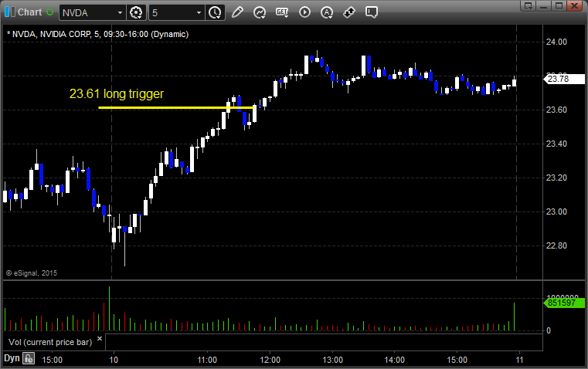Open the window options dropdown button

click(x=528, y=5)
